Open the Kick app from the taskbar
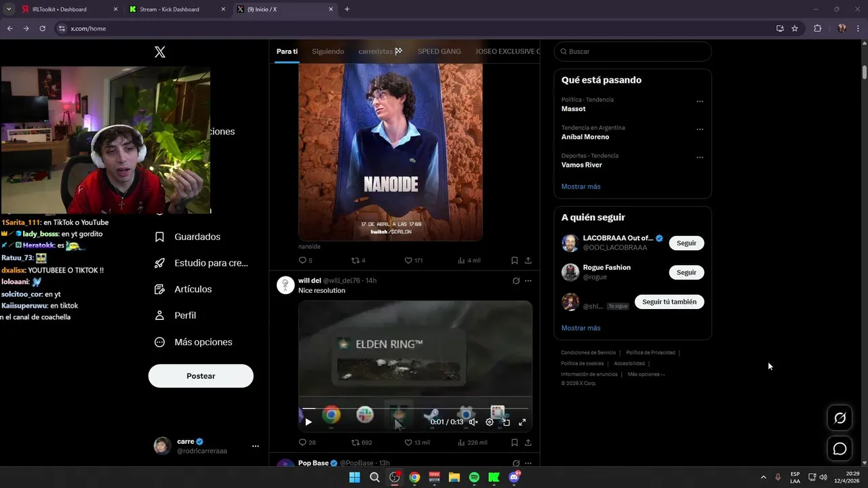This screenshot has width=868, height=488. point(494,477)
